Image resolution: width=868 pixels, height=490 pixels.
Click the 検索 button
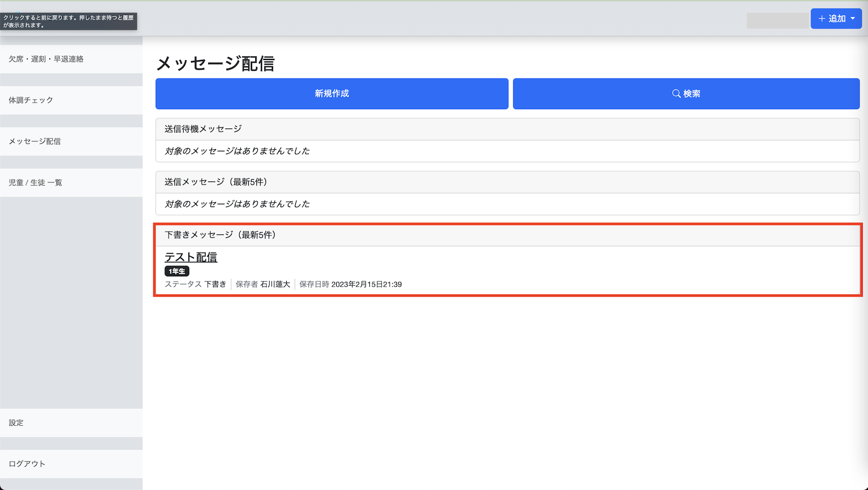[686, 94]
